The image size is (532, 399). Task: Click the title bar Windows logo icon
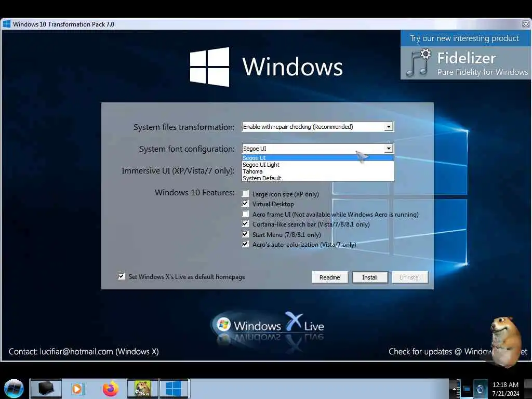pyautogui.click(x=6, y=24)
